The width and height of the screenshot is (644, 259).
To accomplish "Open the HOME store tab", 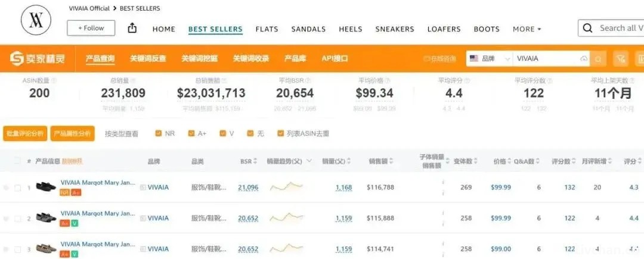I will pos(164,29).
